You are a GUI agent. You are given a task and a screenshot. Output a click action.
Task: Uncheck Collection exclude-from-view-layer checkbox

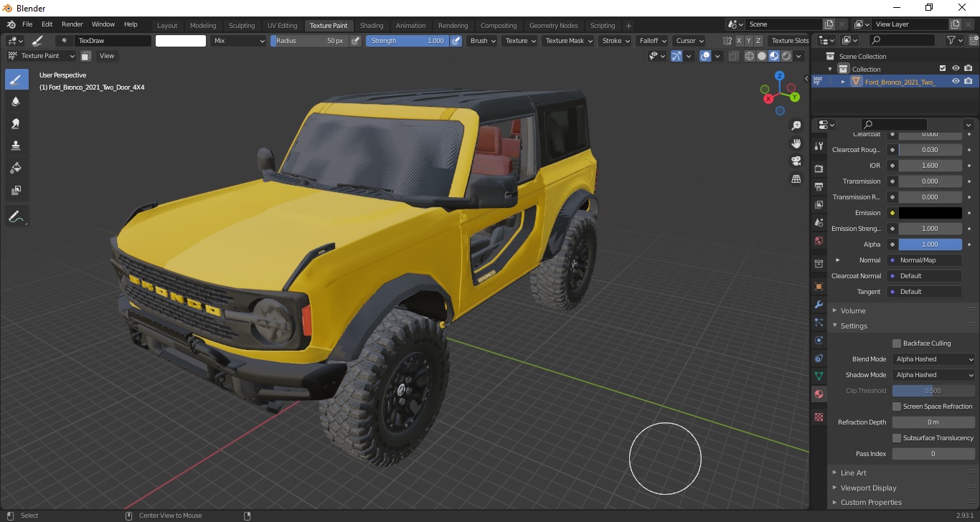(943, 69)
